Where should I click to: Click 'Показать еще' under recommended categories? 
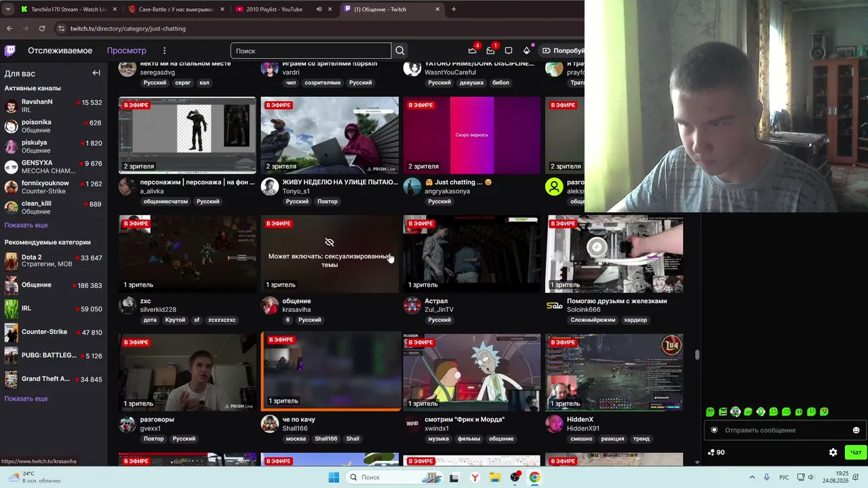pyautogui.click(x=26, y=399)
